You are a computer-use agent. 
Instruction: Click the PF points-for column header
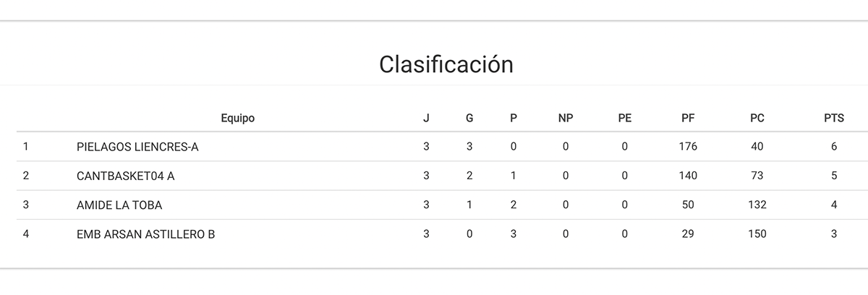[688, 119]
